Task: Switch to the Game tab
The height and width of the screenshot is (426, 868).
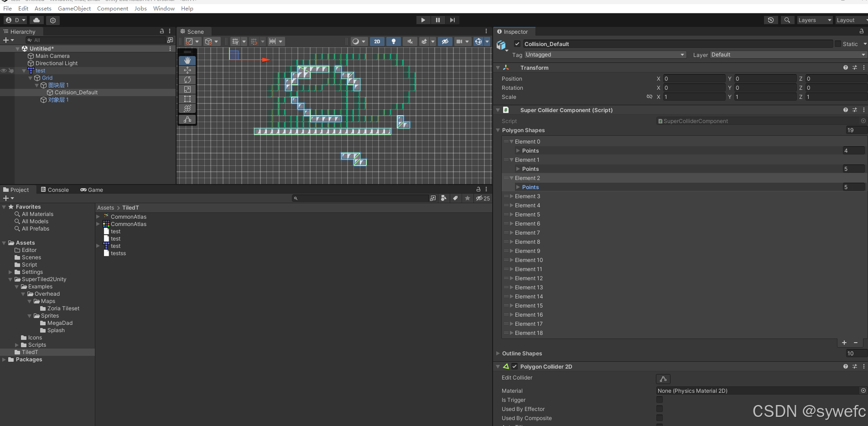Action: pyautogui.click(x=92, y=190)
